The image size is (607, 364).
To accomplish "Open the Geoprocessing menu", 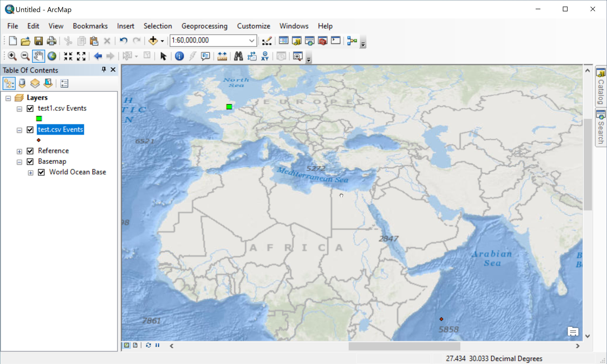I will point(205,26).
